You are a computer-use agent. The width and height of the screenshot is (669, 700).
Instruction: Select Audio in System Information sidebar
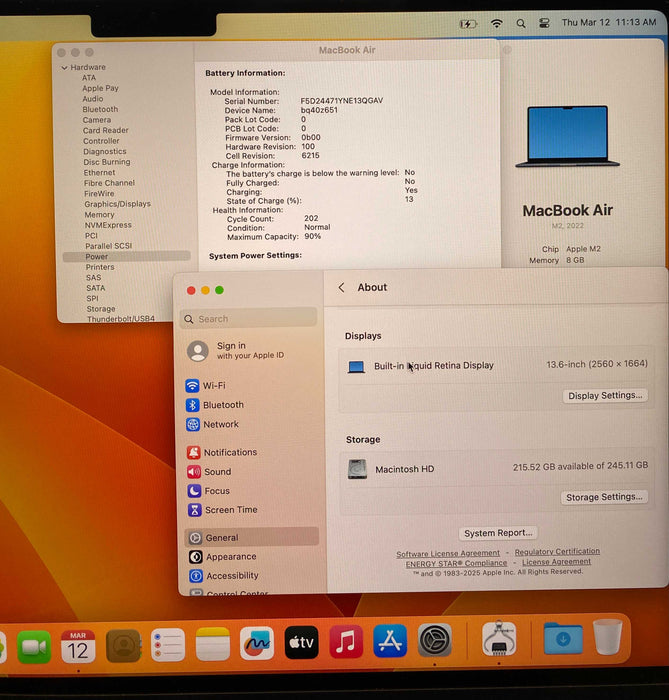(x=93, y=99)
